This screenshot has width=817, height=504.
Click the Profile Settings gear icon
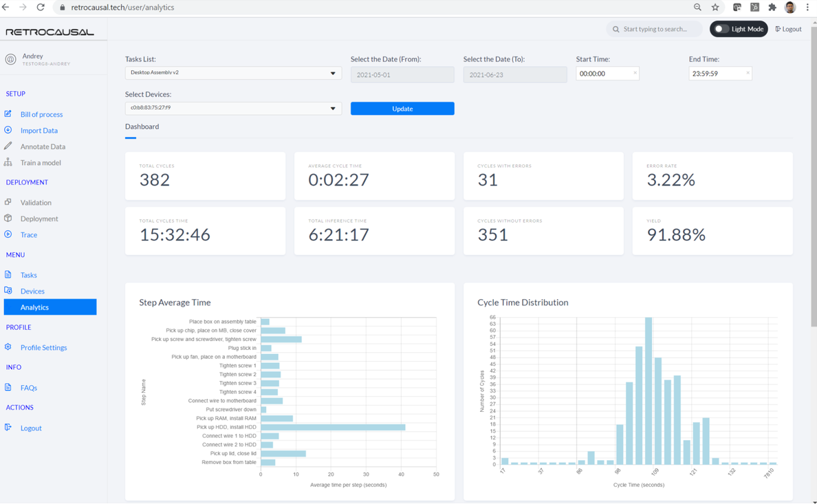8,347
